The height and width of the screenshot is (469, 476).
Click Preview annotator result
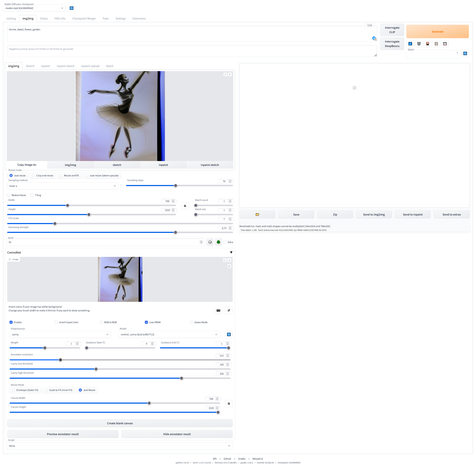pyautogui.click(x=63, y=434)
